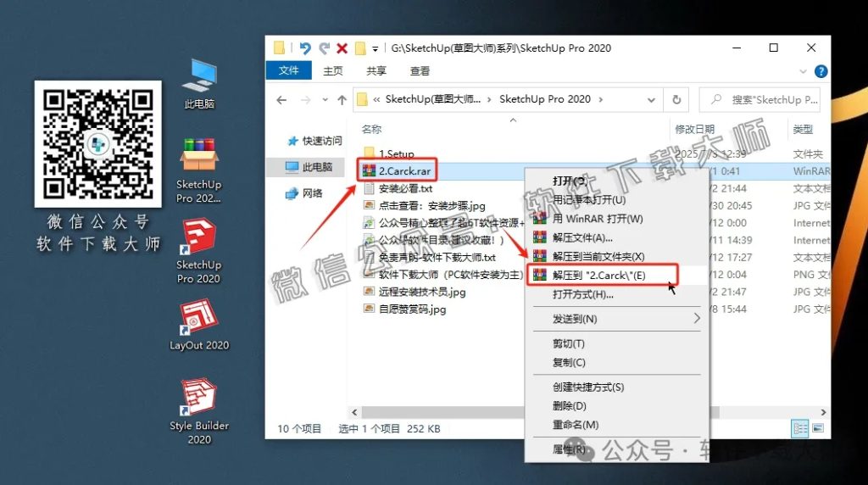Click the red delete X in quick access toolbar

(x=342, y=48)
